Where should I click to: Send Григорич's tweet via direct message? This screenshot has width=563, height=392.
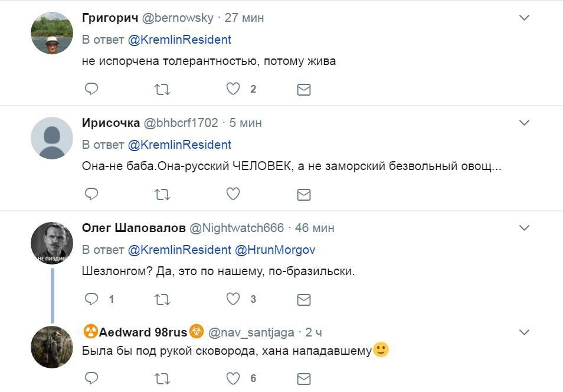click(303, 90)
